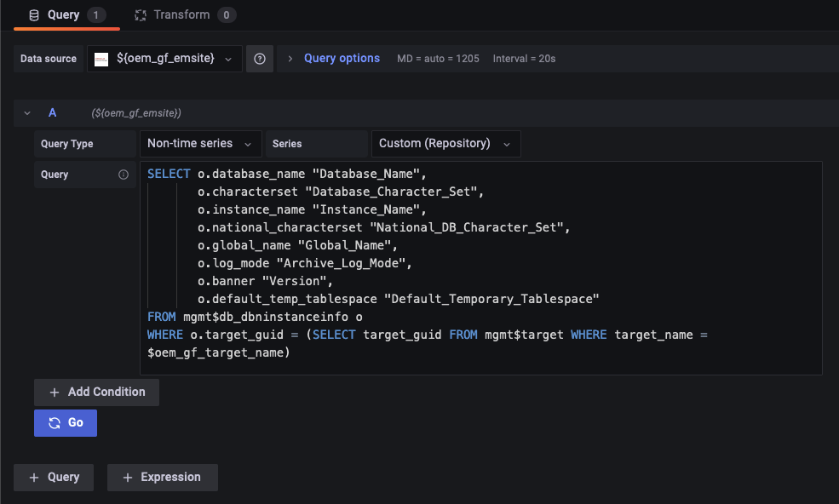Click the transform icon on the Transform tab

(141, 15)
